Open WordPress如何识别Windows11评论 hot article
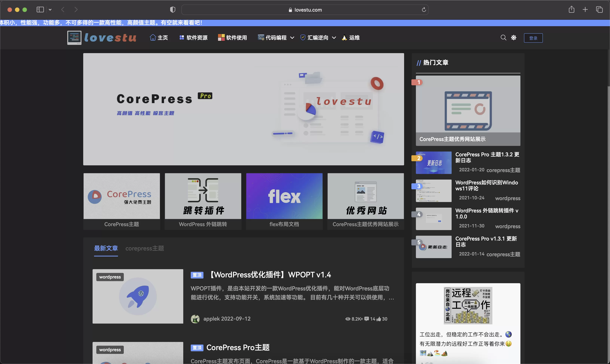 pos(487,185)
